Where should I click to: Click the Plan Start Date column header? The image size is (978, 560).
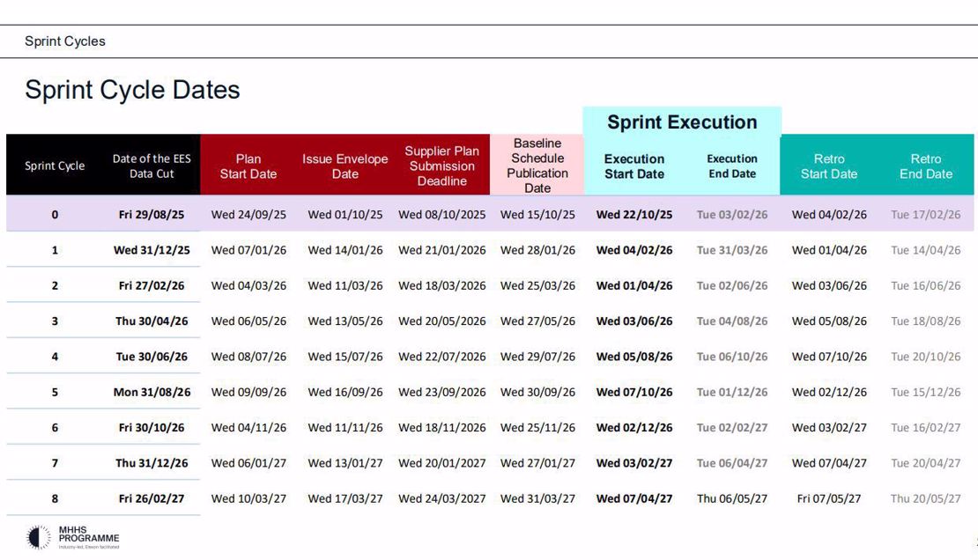tap(248, 166)
